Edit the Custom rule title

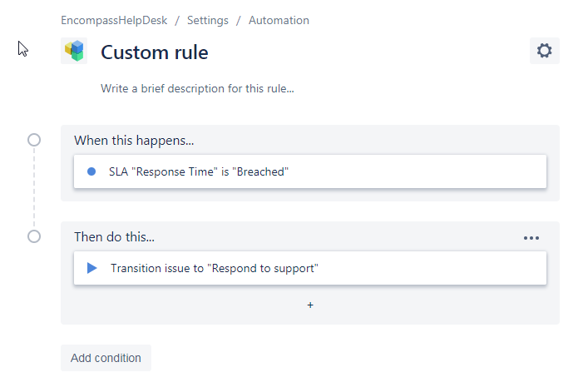point(155,52)
